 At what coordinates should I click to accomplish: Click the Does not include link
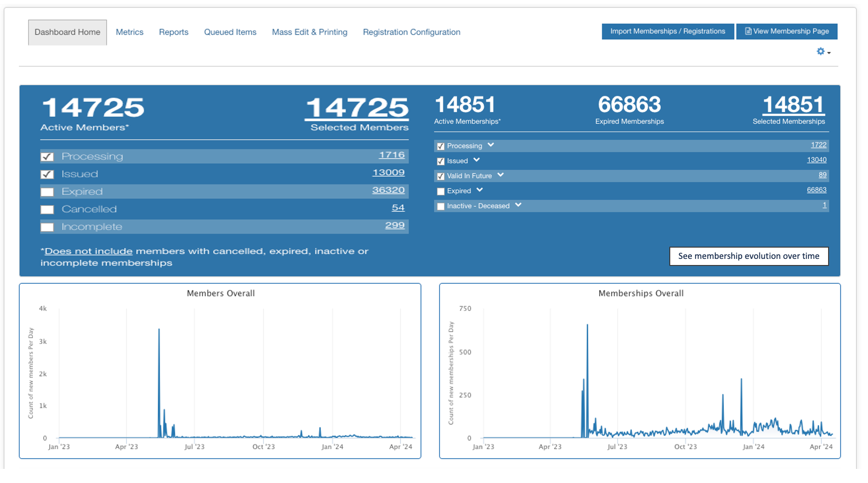pyautogui.click(x=88, y=251)
